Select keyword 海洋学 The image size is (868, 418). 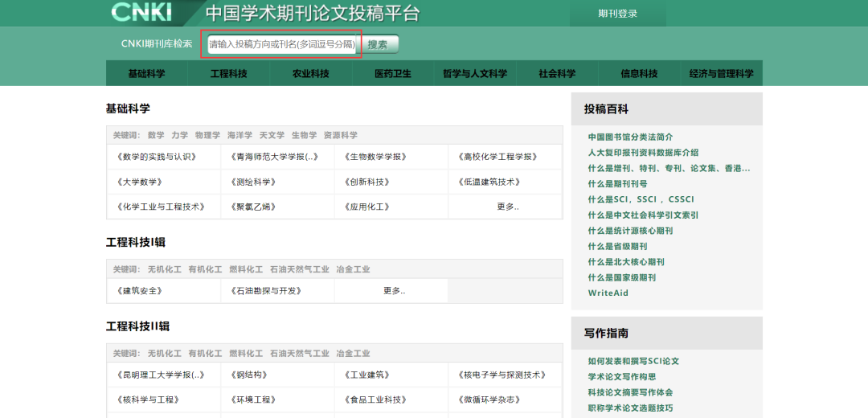[x=240, y=135]
